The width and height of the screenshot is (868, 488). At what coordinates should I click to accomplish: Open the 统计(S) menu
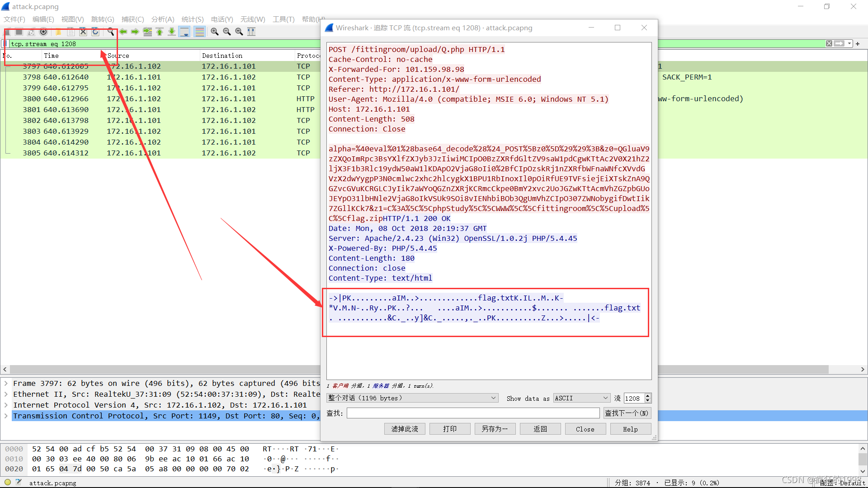tap(193, 19)
